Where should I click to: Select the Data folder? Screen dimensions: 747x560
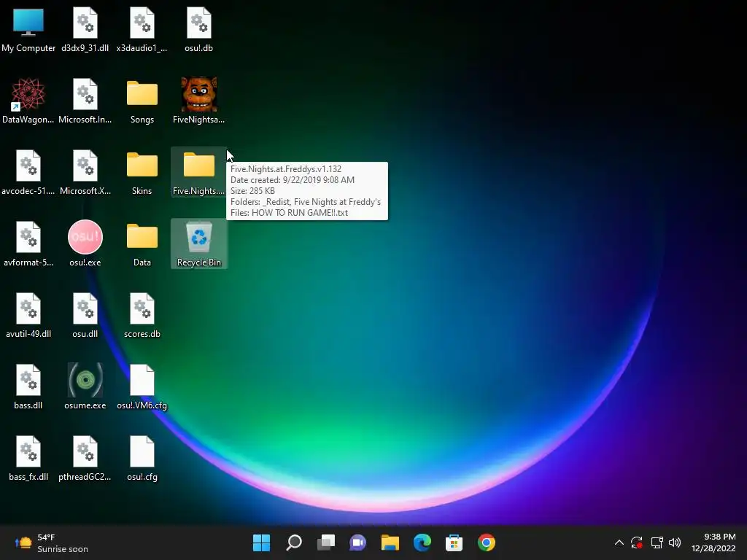(x=142, y=244)
